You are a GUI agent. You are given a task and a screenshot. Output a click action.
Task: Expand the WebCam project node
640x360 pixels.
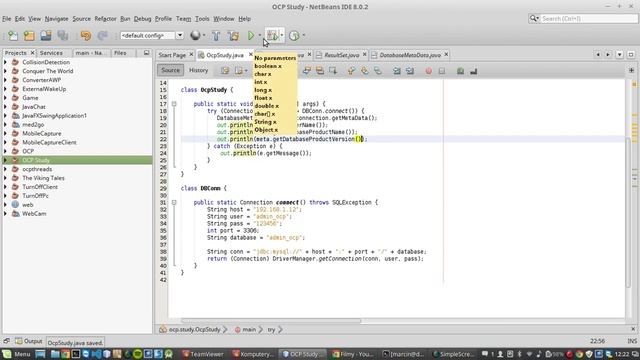5,213
